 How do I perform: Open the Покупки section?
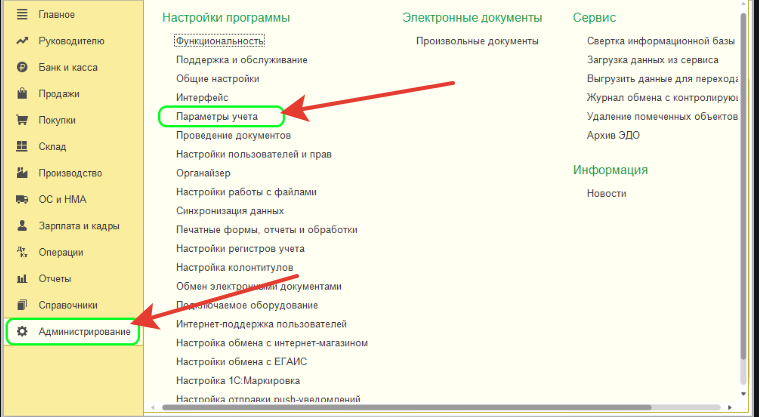pyautogui.click(x=57, y=120)
